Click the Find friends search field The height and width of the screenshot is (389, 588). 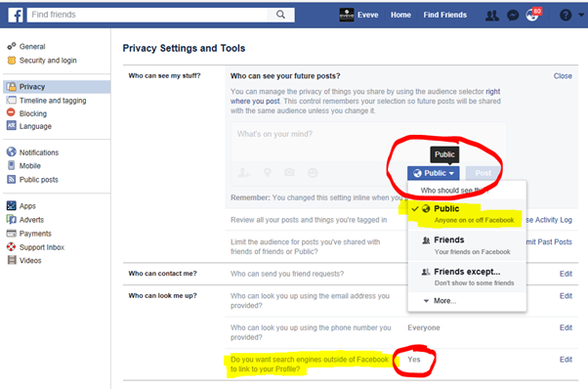(147, 15)
